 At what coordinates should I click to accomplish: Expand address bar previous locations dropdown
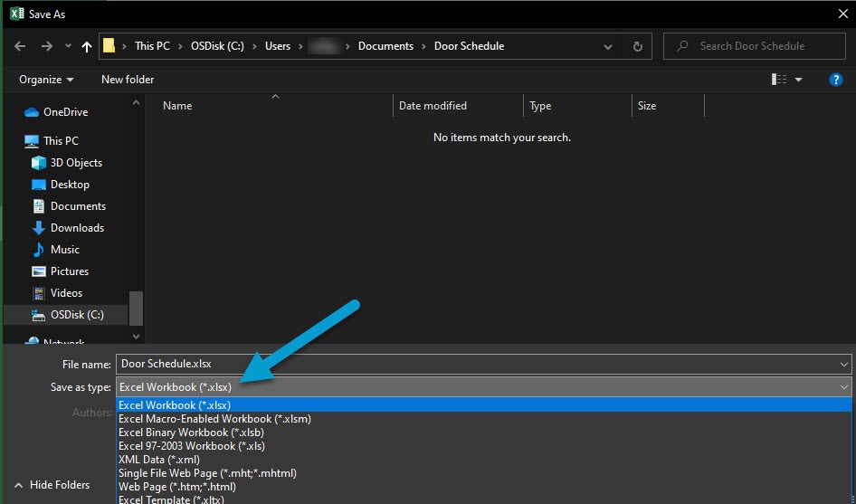pos(607,46)
